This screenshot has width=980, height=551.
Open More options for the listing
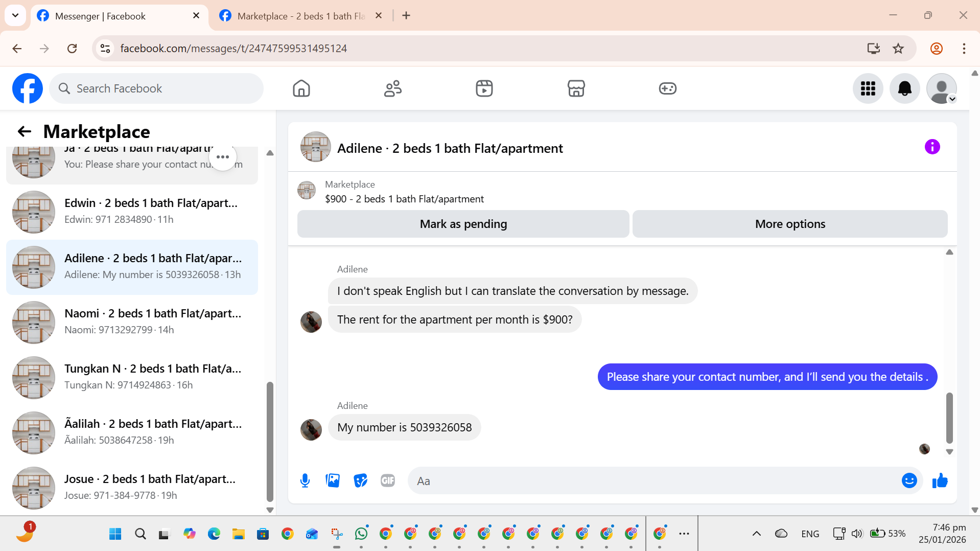tap(790, 224)
